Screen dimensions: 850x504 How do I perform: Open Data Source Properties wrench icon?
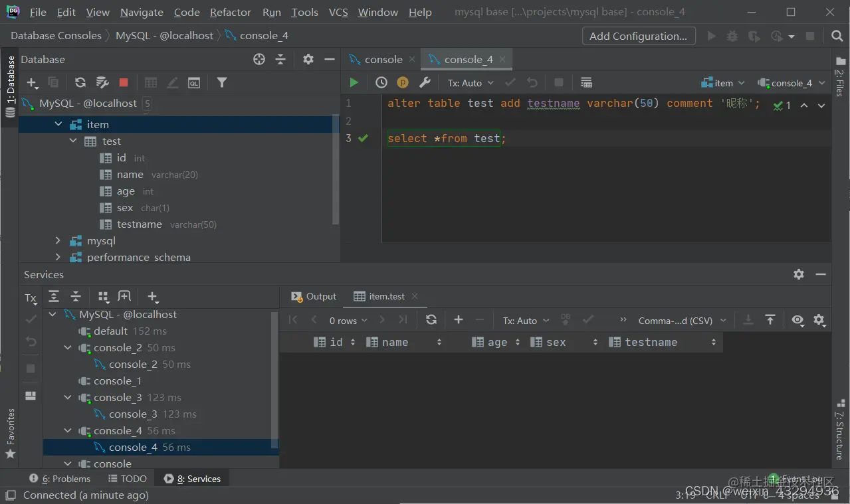(102, 82)
